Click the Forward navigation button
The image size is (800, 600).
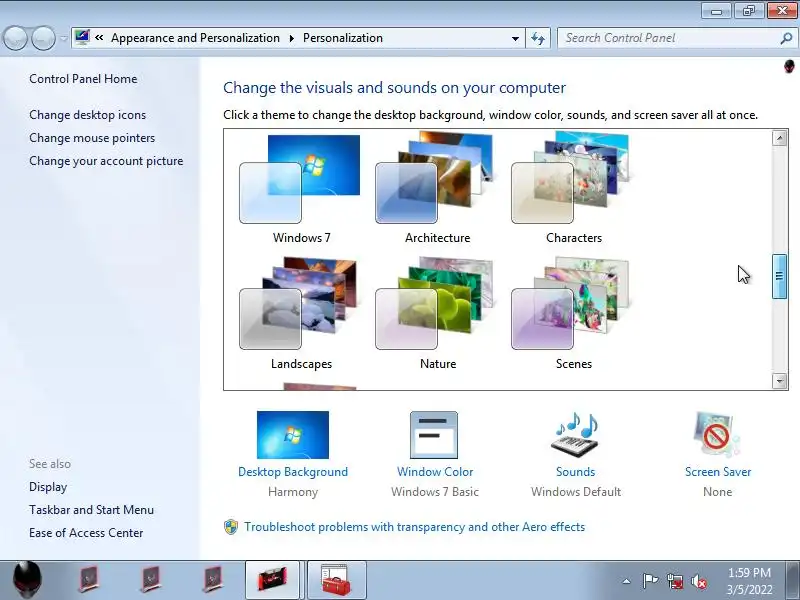point(43,38)
